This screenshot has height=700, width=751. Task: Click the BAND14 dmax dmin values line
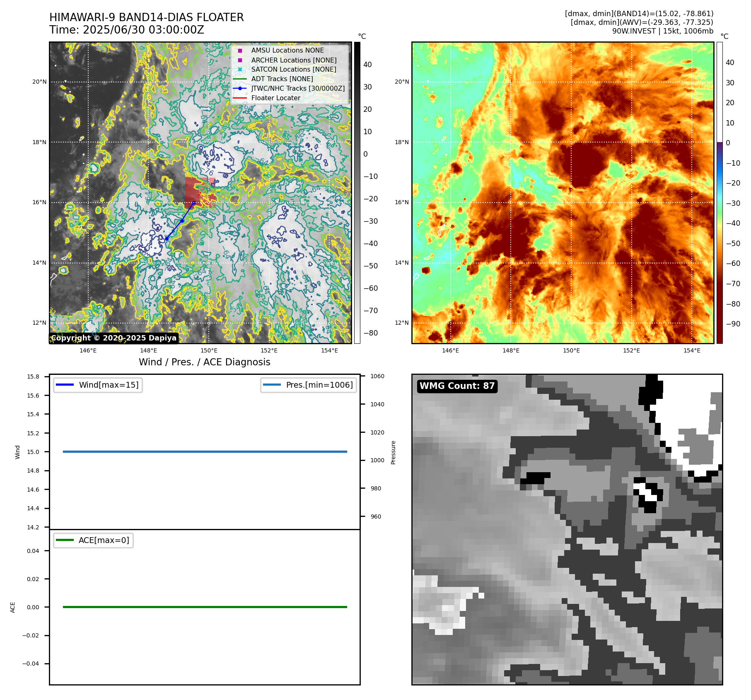639,14
